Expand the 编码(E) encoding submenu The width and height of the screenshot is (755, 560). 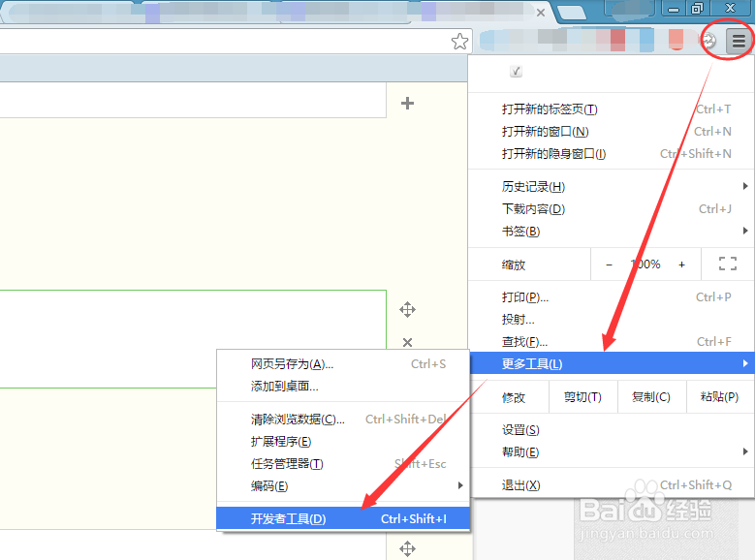tap(343, 485)
